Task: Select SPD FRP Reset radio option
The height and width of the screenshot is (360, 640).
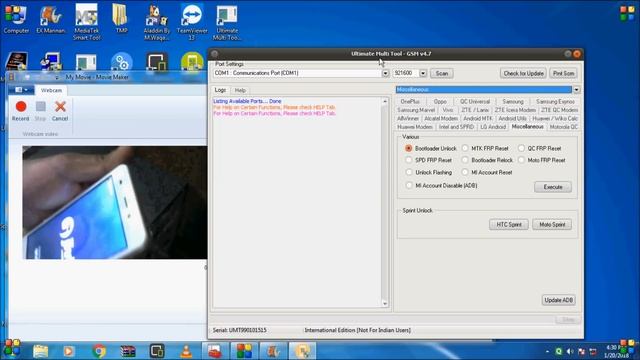Action: (x=429, y=160)
